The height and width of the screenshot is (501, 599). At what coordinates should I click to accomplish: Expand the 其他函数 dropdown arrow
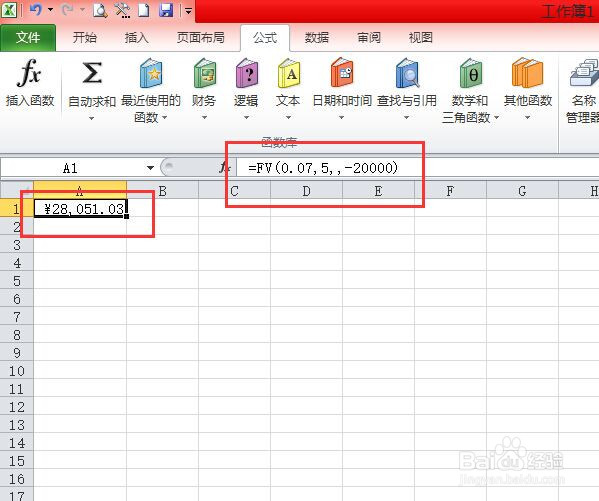[528, 118]
